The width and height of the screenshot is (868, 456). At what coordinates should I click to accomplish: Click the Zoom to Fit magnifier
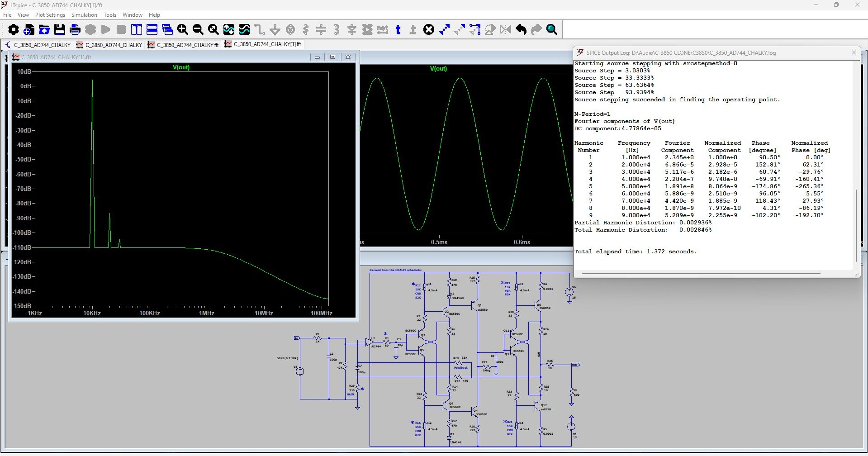click(213, 30)
